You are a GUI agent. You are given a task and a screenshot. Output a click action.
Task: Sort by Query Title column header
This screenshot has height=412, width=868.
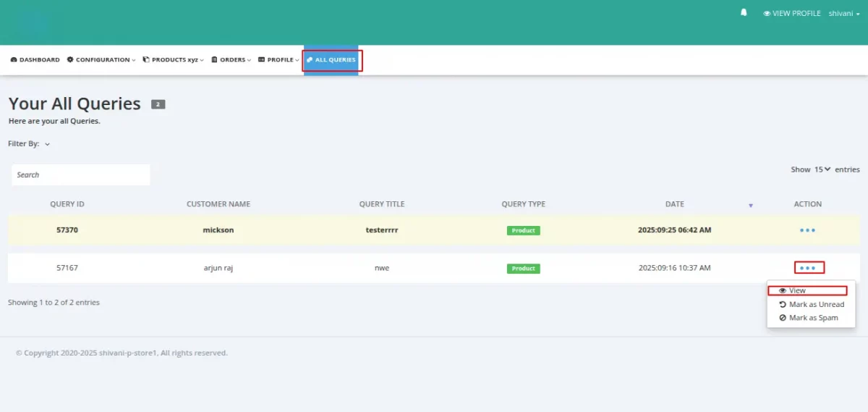382,204
